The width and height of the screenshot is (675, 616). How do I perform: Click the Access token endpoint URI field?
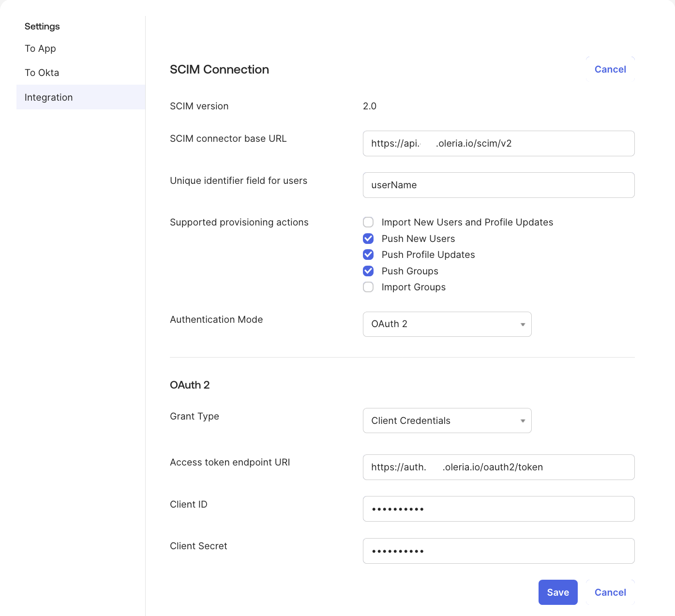498,467
